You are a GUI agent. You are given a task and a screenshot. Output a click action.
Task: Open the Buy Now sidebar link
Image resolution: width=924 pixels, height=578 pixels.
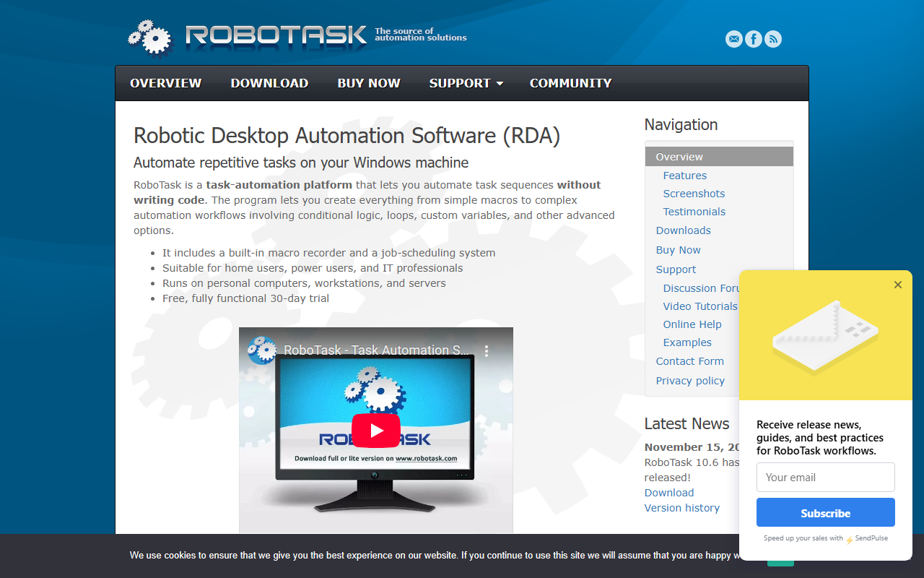679,250
